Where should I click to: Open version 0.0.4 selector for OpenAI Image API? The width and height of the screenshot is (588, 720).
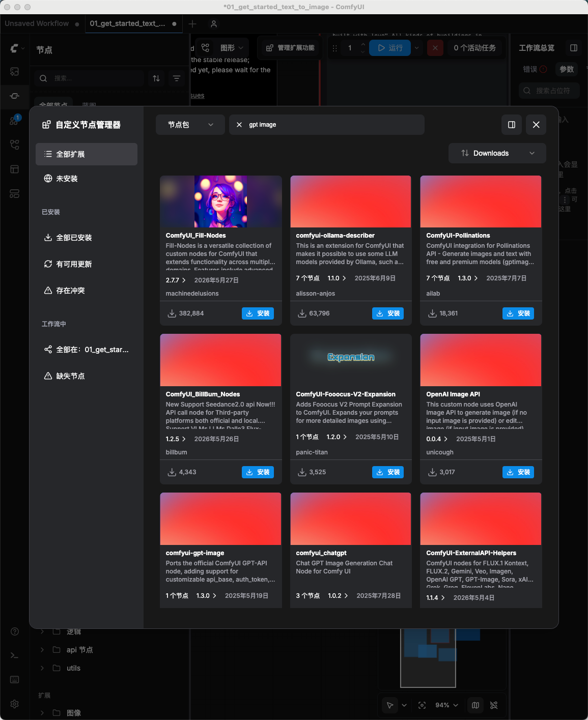point(437,439)
